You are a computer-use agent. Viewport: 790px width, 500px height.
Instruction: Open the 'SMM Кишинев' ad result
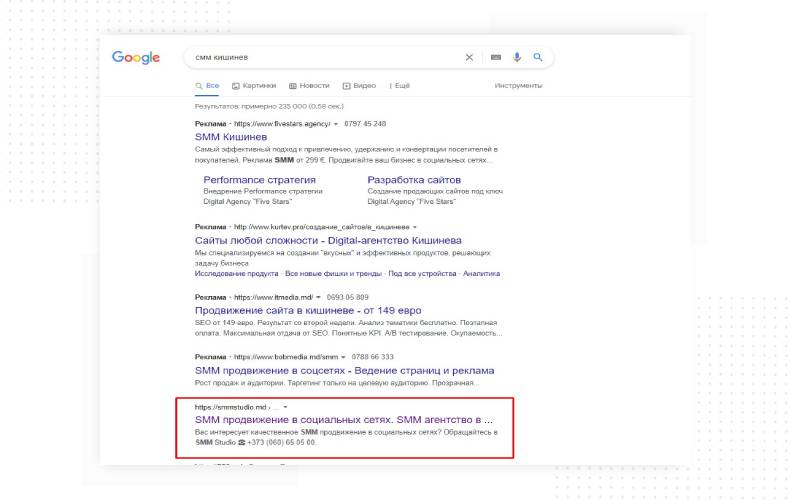point(231,137)
